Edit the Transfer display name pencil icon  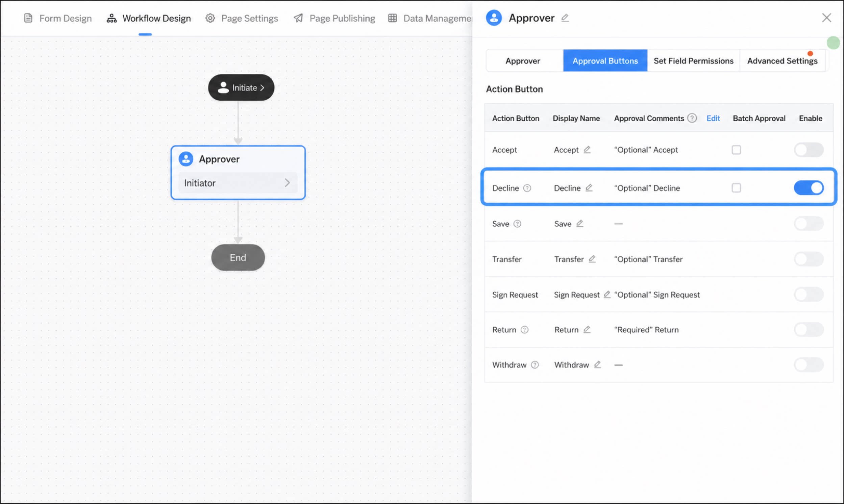coord(592,259)
